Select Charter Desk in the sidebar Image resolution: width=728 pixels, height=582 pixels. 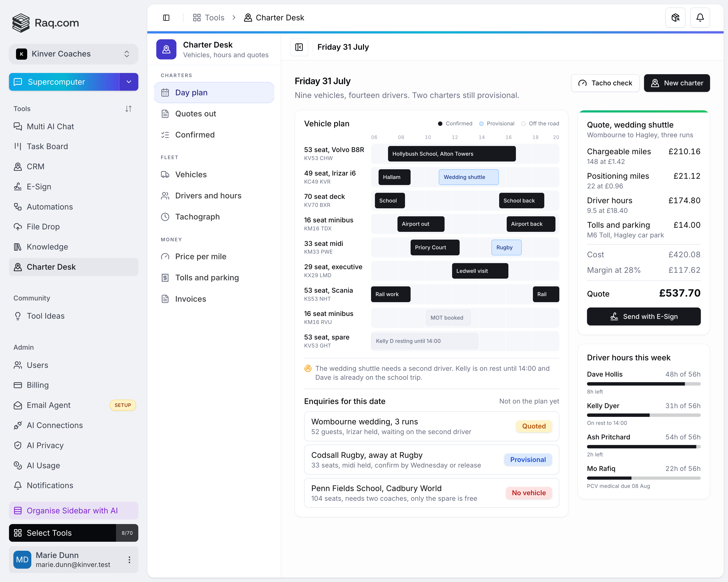(73, 267)
